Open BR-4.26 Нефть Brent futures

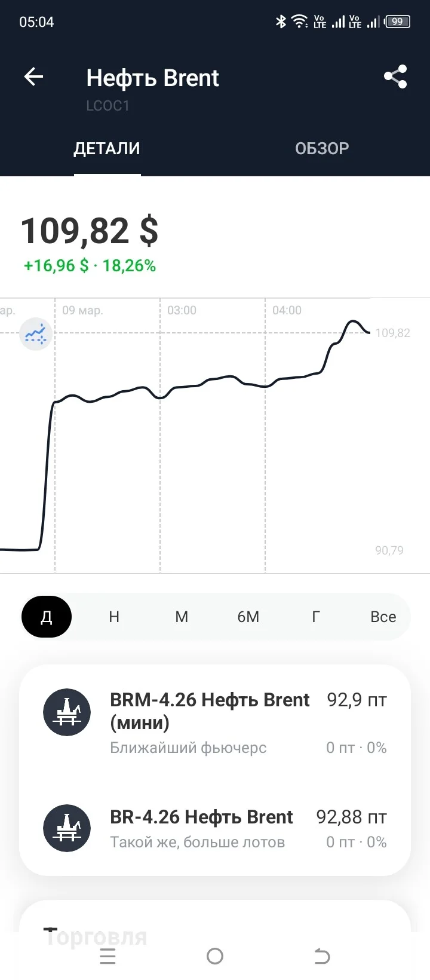(x=215, y=829)
